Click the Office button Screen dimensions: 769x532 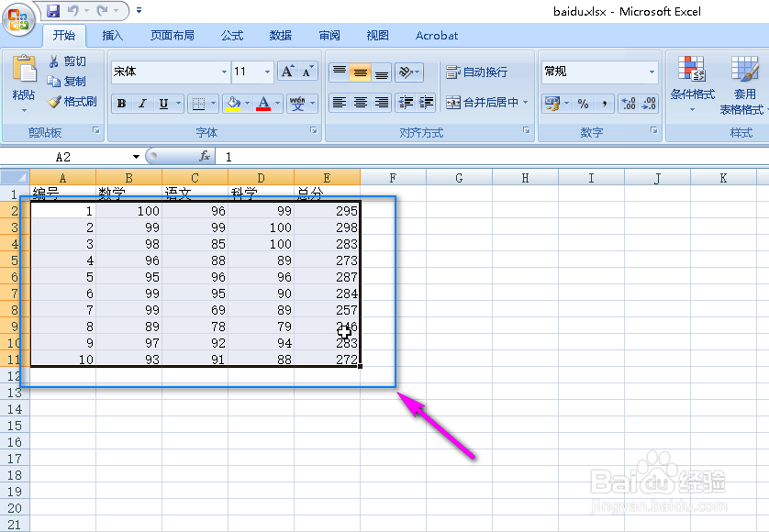(18, 19)
